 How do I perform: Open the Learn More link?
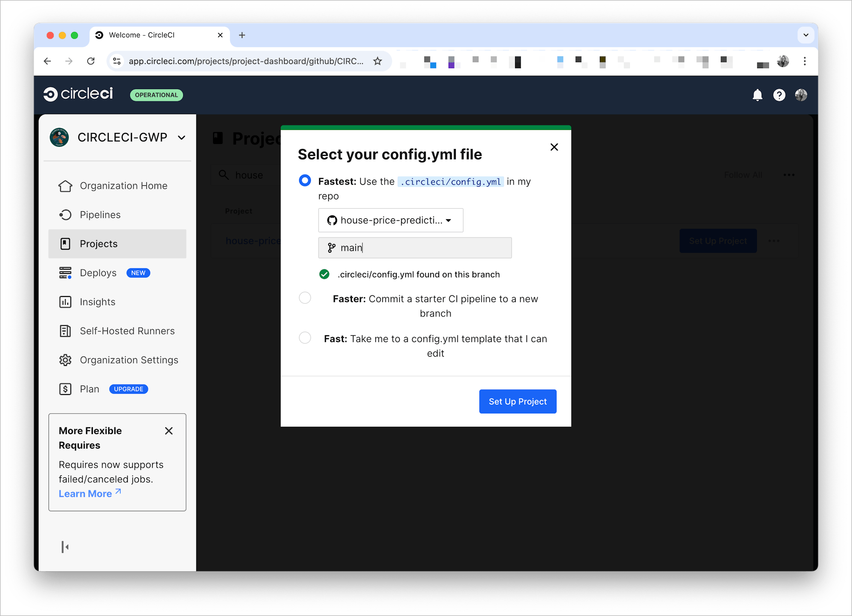click(85, 493)
